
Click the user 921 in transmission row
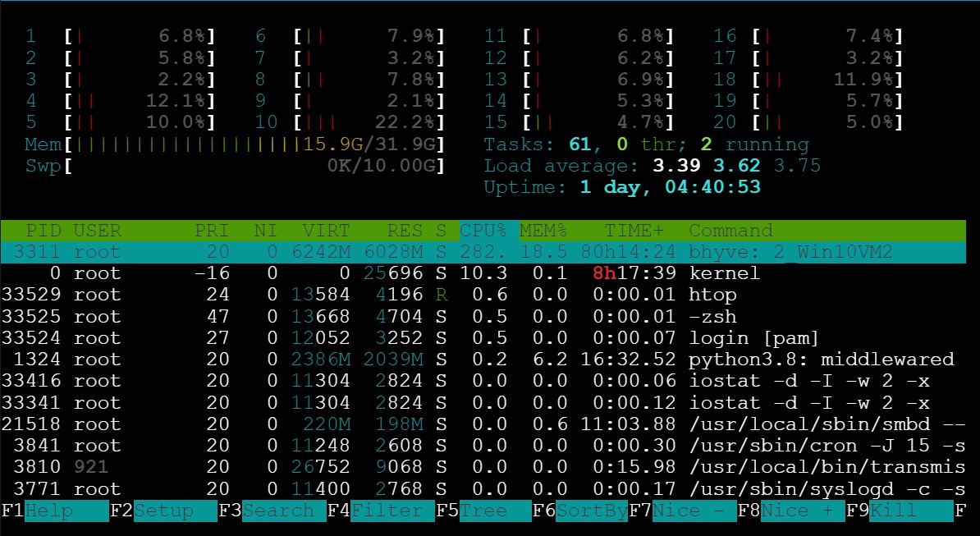pyautogui.click(x=91, y=467)
